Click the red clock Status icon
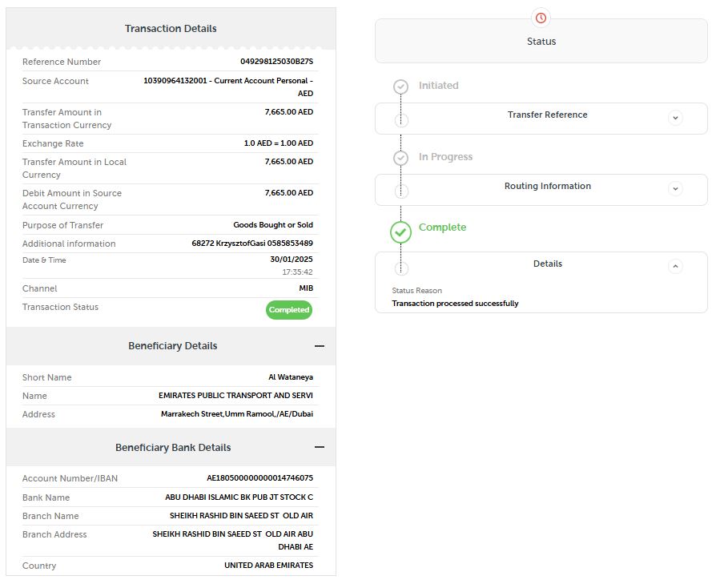 541,18
